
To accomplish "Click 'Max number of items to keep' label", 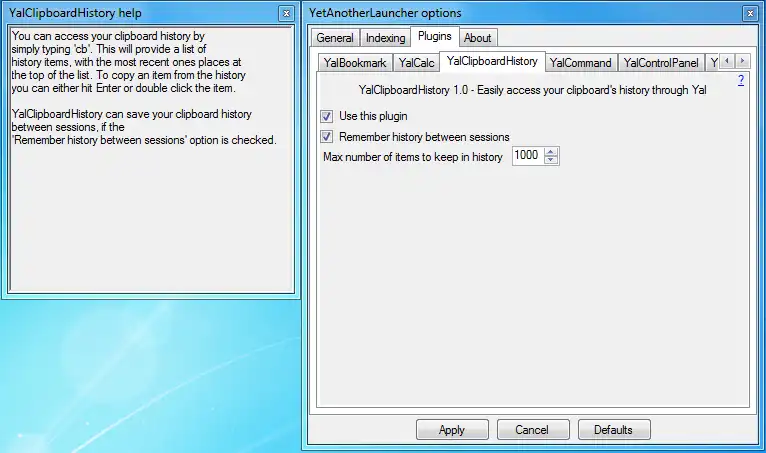I will point(413,157).
